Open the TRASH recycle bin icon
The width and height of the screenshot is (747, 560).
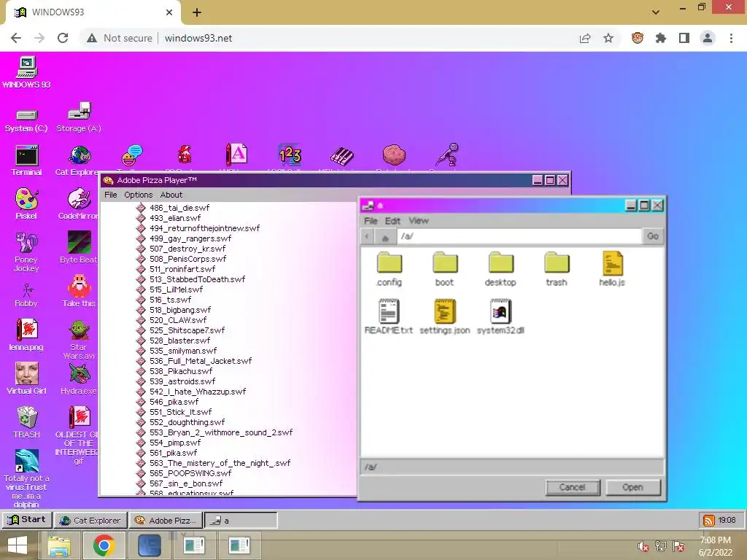pyautogui.click(x=27, y=422)
